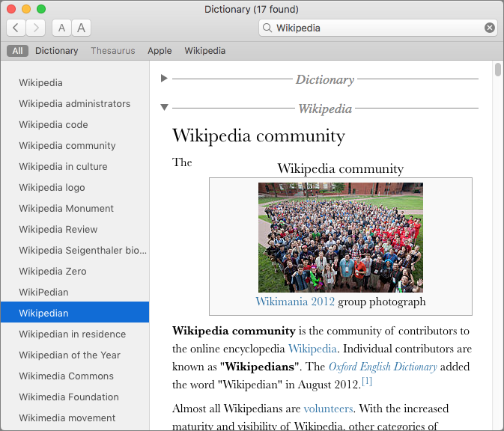Increase text size with the large A button

click(x=82, y=28)
